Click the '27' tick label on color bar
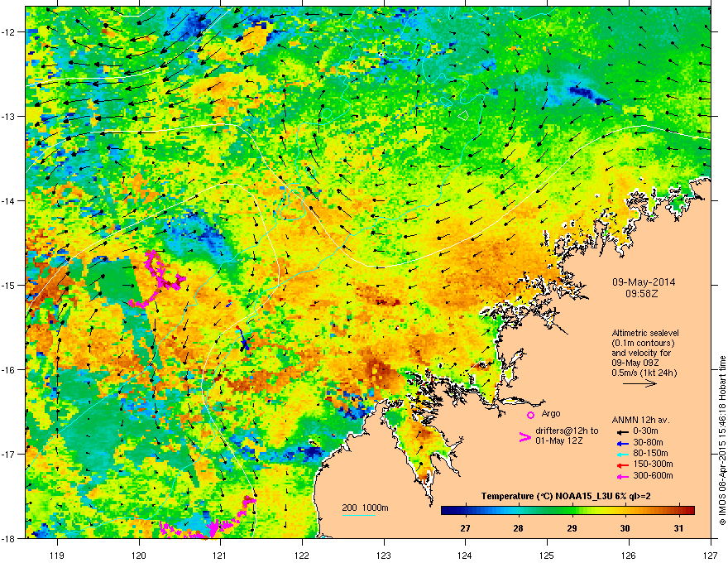Viewport: 728px width, 563px height. pos(465,528)
